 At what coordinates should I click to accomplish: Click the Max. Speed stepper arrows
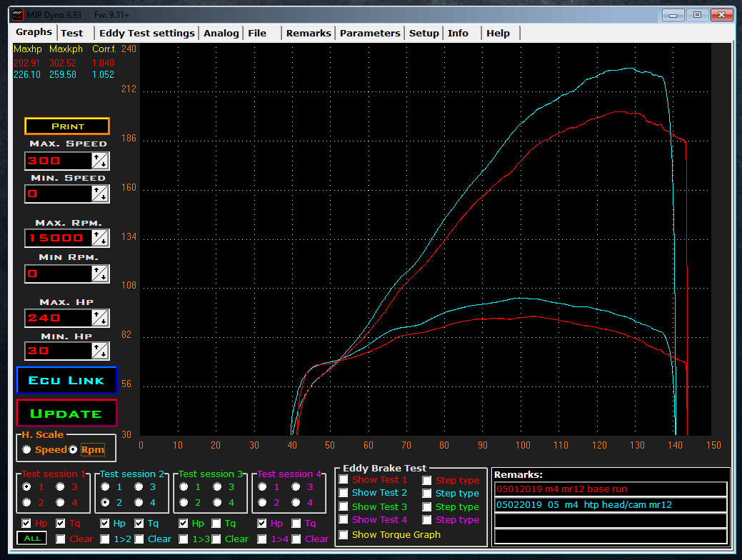pyautogui.click(x=100, y=161)
